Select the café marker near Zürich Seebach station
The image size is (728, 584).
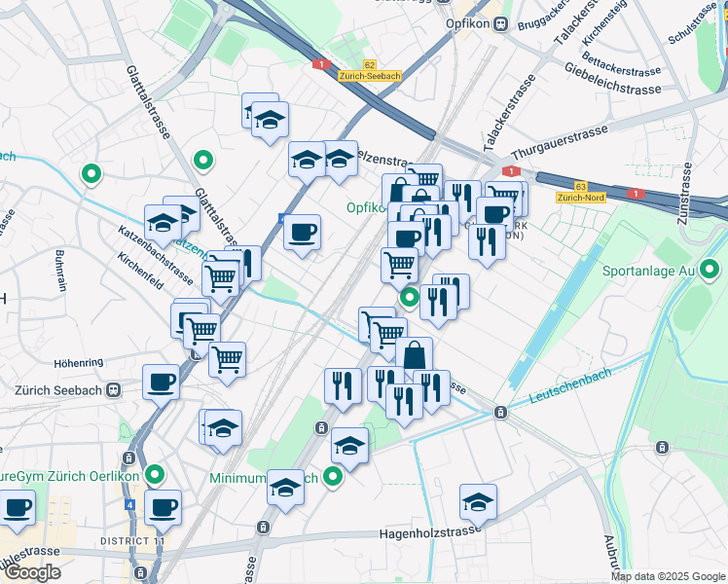click(x=162, y=385)
